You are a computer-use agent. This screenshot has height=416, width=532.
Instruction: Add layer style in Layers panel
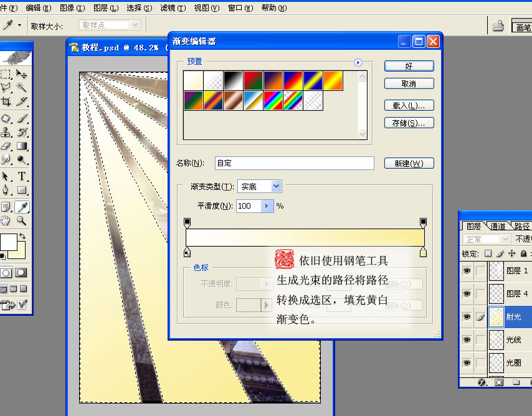coord(482,383)
